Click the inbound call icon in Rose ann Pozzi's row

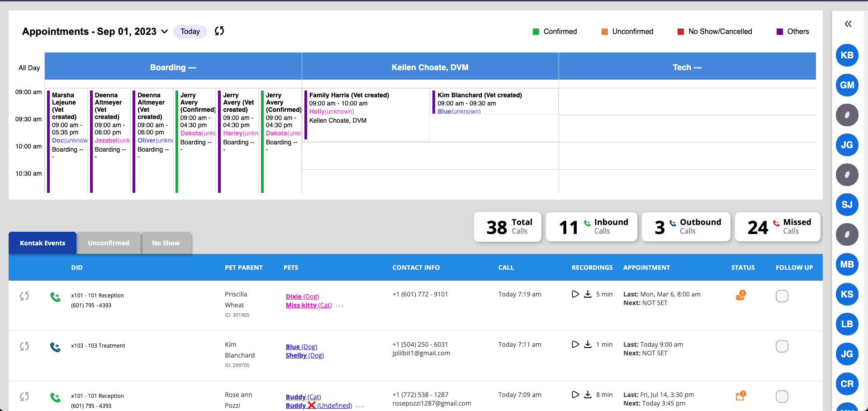click(x=55, y=397)
